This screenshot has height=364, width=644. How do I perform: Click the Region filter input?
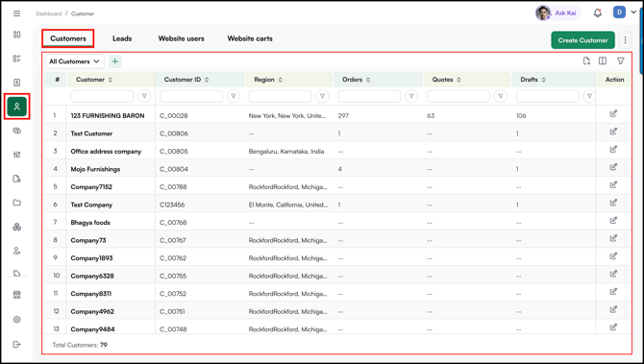[280, 96]
